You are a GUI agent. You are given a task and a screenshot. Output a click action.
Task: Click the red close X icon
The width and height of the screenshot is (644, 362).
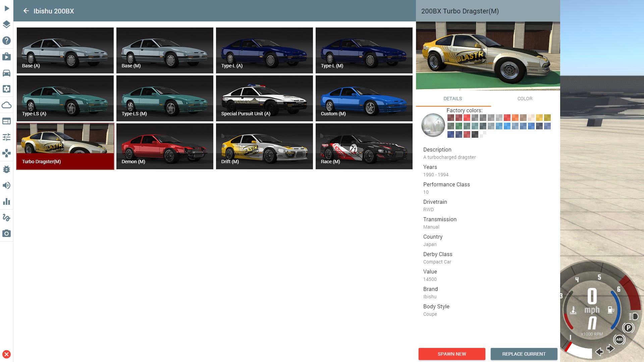point(6,354)
